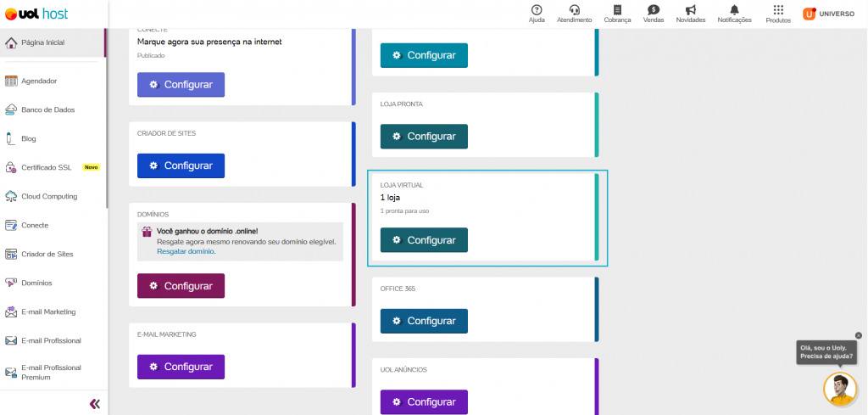
Task: Click the E-mail Marketing sidebar icon
Action: point(11,311)
